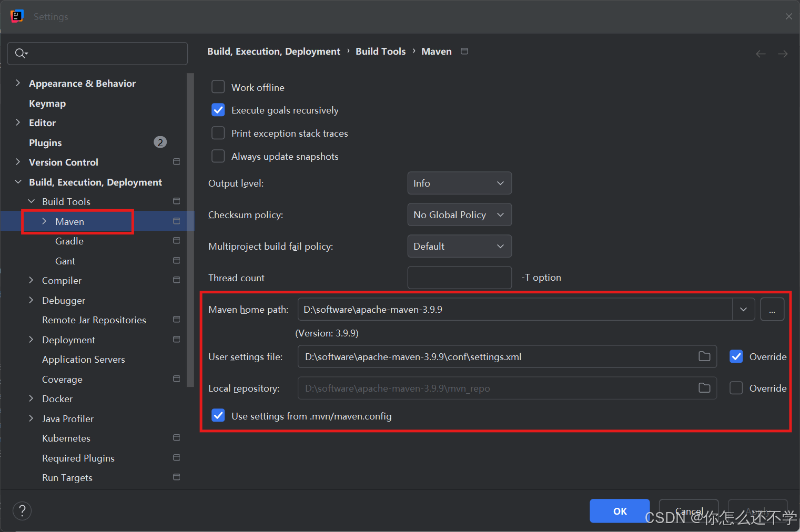
Task: Toggle Use settings from .mvn/maven.config
Action: coord(218,415)
